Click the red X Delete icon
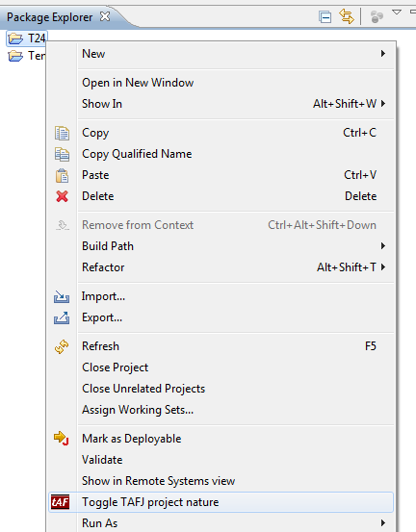The width and height of the screenshot is (416, 532). [x=63, y=196]
